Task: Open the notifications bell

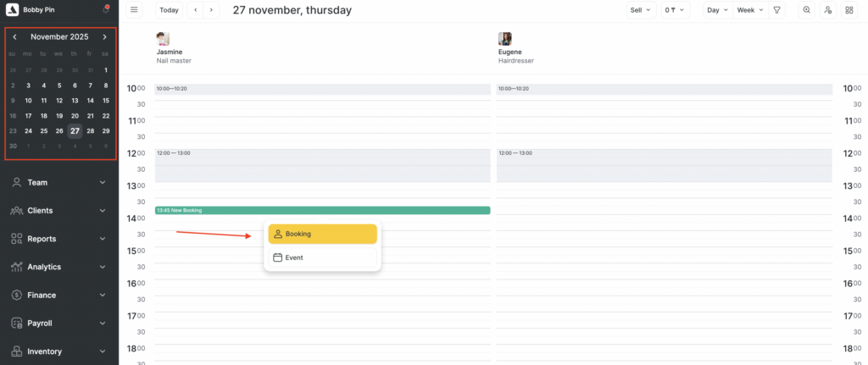Action: point(105,10)
